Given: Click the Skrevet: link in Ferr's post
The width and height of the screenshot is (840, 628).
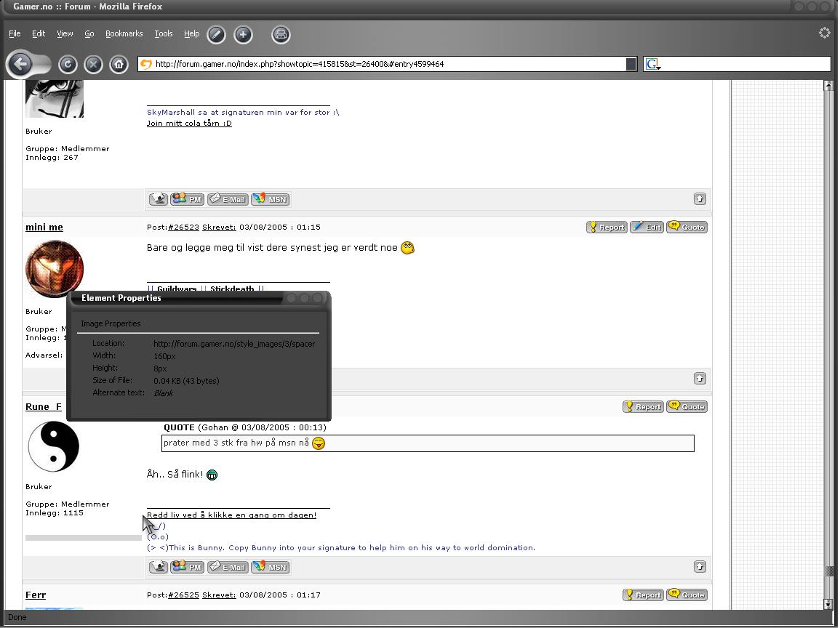Looking at the screenshot, I should (x=219, y=595).
